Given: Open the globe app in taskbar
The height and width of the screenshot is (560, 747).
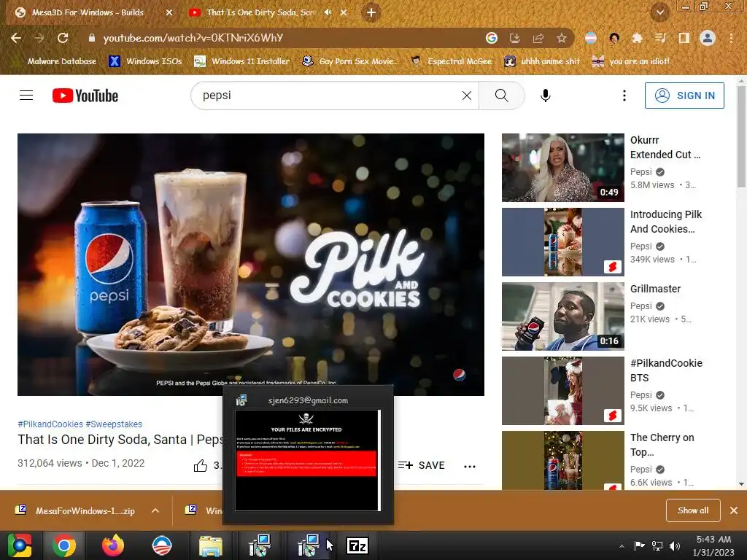Looking at the screenshot, I should [162, 545].
